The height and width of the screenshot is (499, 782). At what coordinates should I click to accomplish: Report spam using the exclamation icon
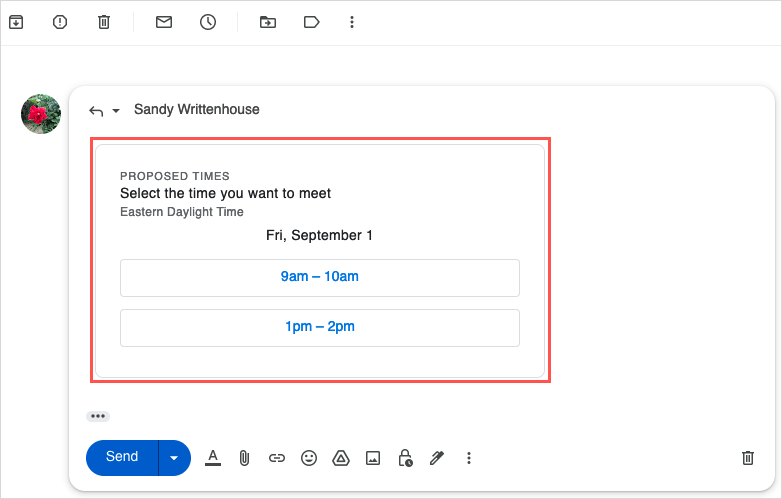click(x=60, y=22)
